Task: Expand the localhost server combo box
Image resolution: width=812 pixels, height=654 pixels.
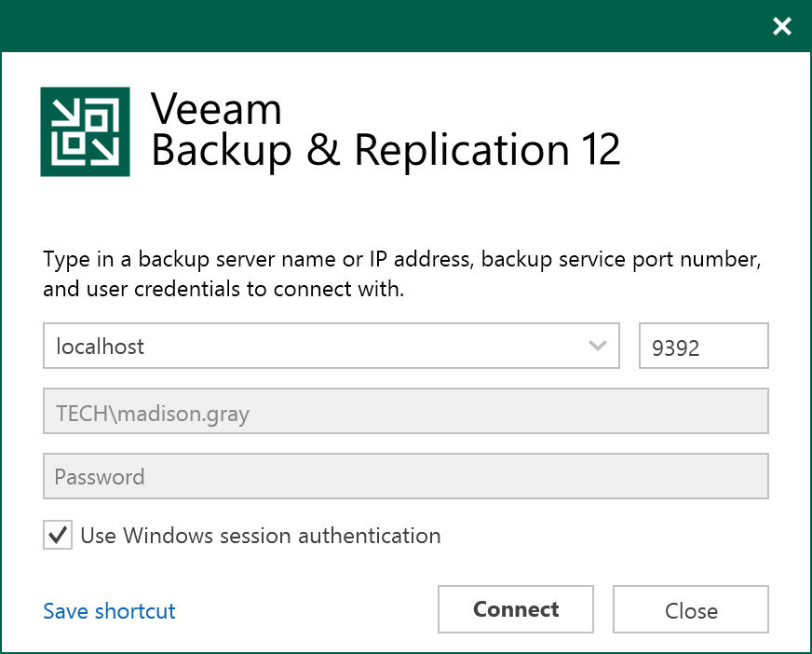Action: (600, 346)
